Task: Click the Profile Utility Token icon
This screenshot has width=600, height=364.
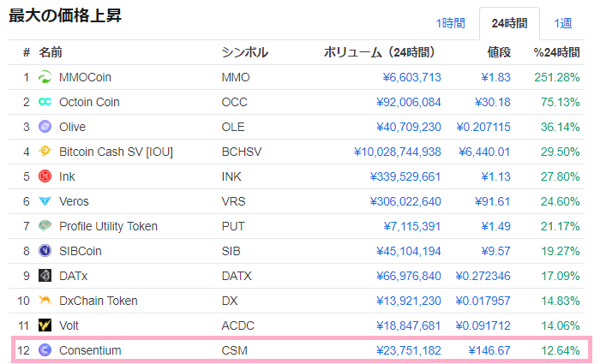Action: coord(45,226)
